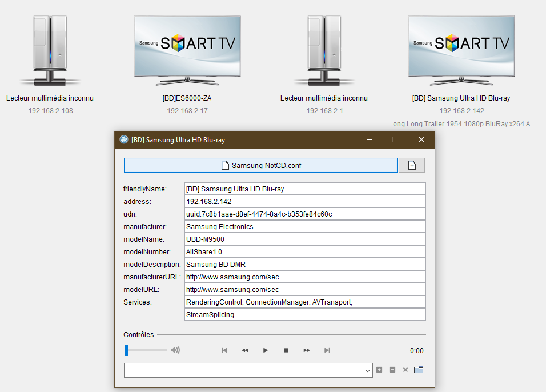Open the Samsung Ultra HD Blu-ray Smart TV icon
546x392 pixels.
click(461, 51)
